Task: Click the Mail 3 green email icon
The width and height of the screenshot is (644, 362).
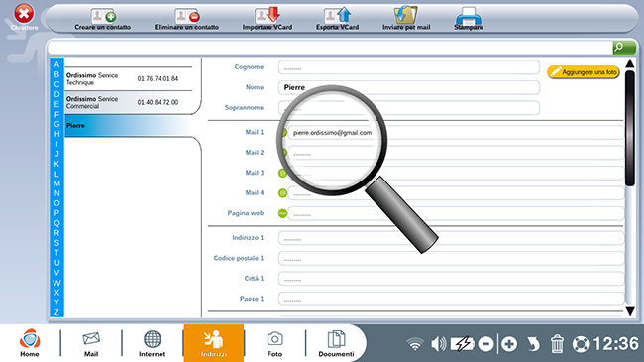Action: tap(282, 173)
